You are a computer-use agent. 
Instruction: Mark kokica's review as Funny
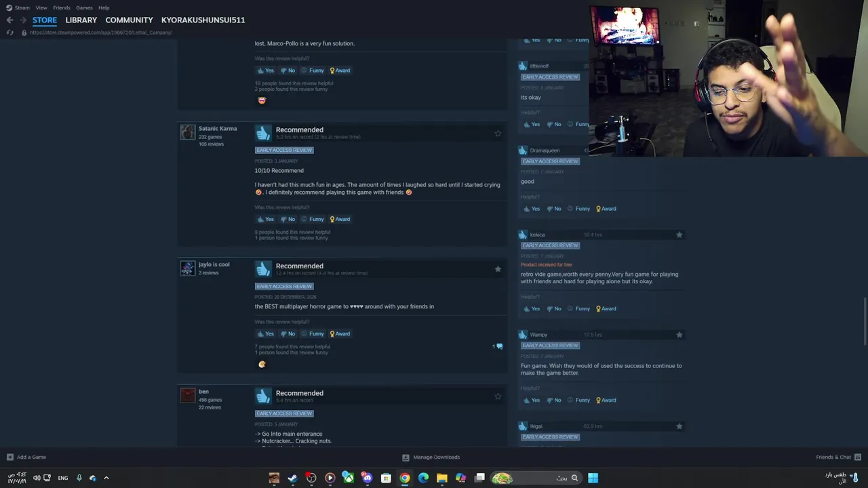[x=578, y=308]
